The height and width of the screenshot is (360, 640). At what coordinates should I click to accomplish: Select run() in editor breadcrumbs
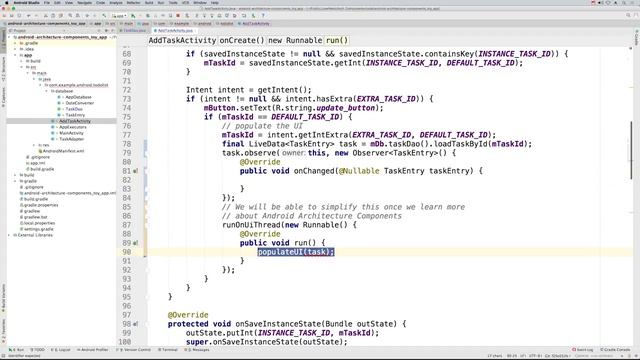click(x=337, y=40)
